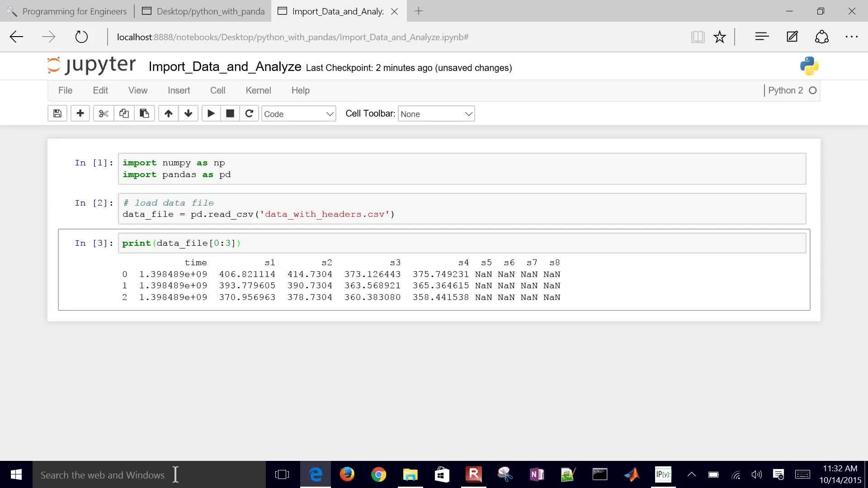Viewport: 868px width, 488px height.
Task: Open MATLAB from the taskbar
Action: click(x=632, y=474)
